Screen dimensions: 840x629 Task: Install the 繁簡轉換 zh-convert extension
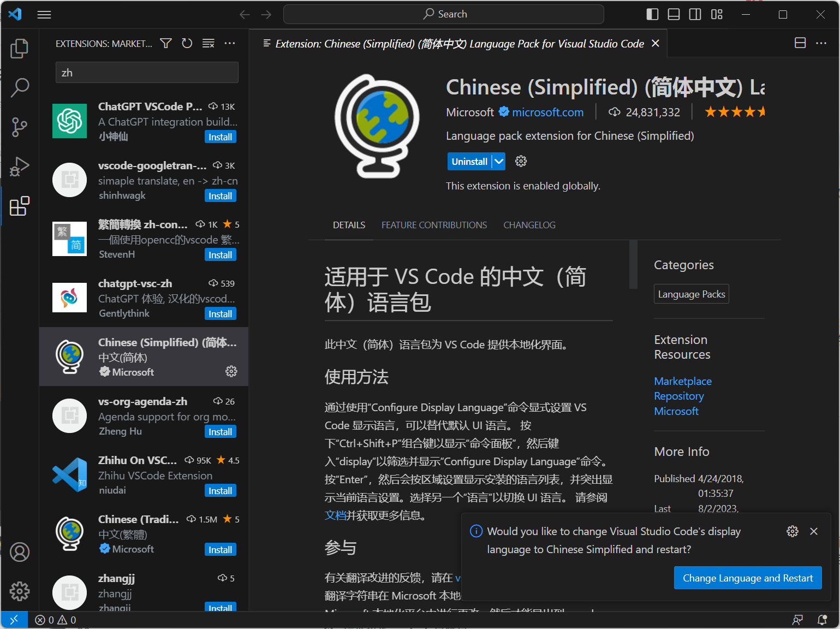click(x=221, y=255)
